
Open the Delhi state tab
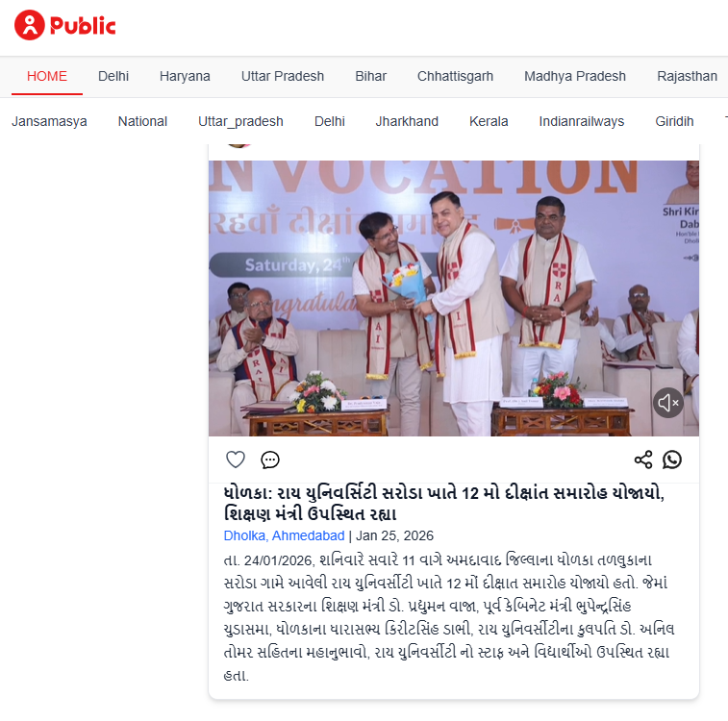113,76
